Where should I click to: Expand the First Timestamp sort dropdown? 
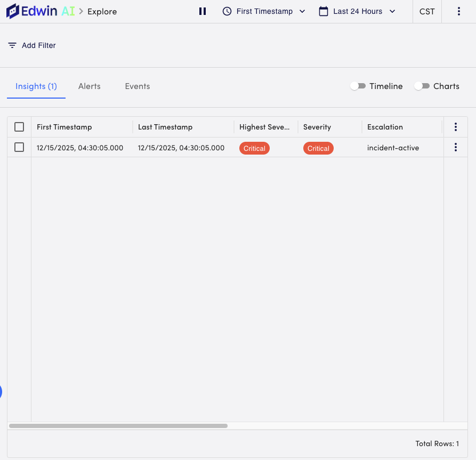point(302,11)
